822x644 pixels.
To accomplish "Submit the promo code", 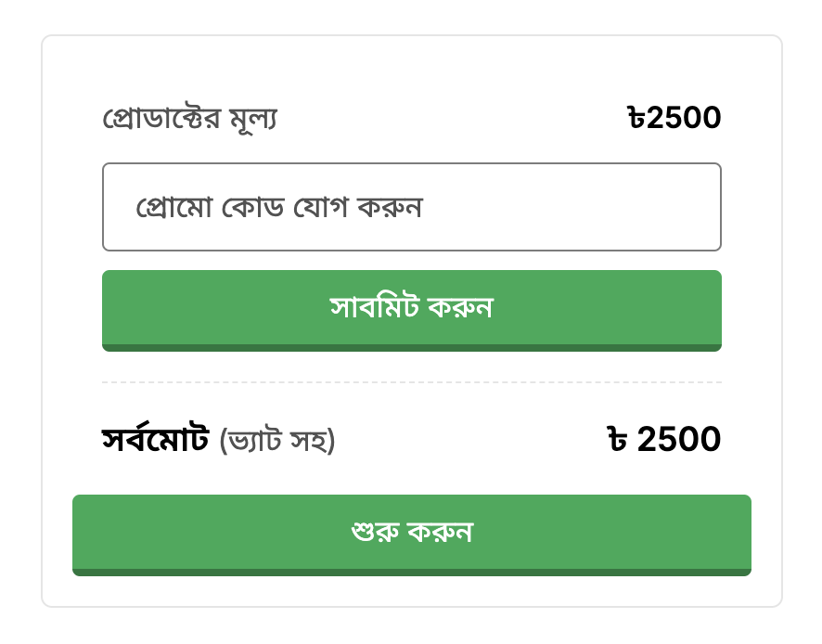I will pyautogui.click(x=411, y=309).
